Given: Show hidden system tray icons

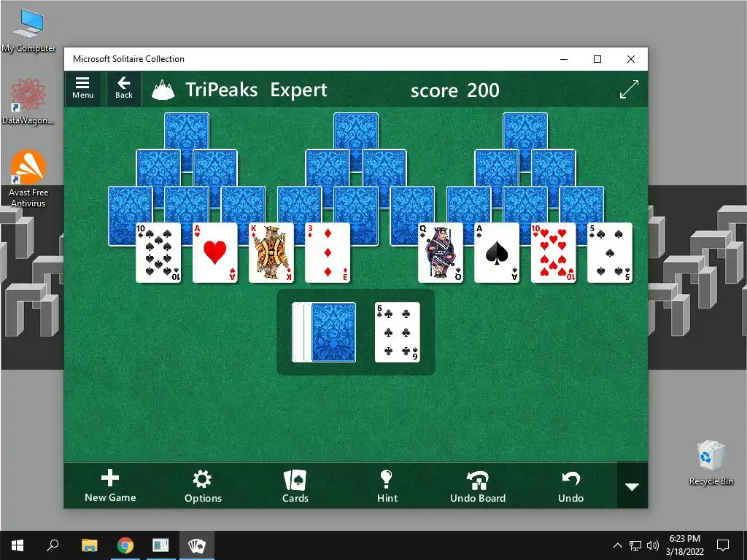Looking at the screenshot, I should [x=617, y=545].
